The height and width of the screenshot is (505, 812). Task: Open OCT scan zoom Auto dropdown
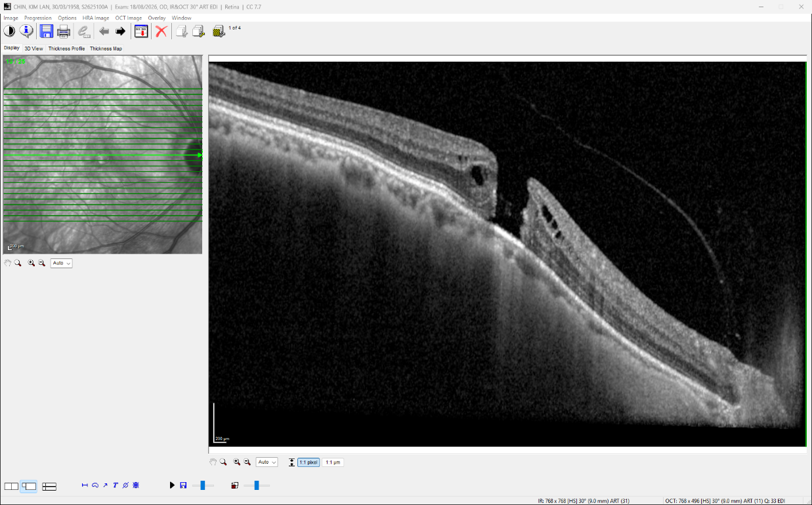(267, 462)
